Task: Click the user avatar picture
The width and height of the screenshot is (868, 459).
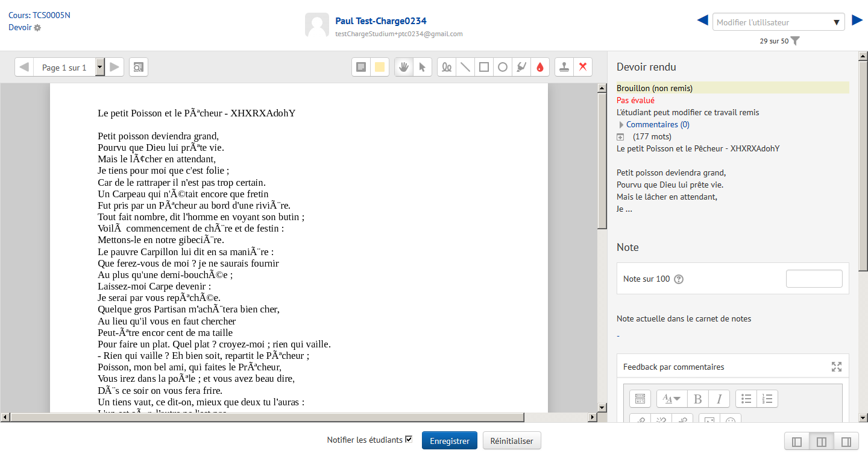Action: pos(317,25)
